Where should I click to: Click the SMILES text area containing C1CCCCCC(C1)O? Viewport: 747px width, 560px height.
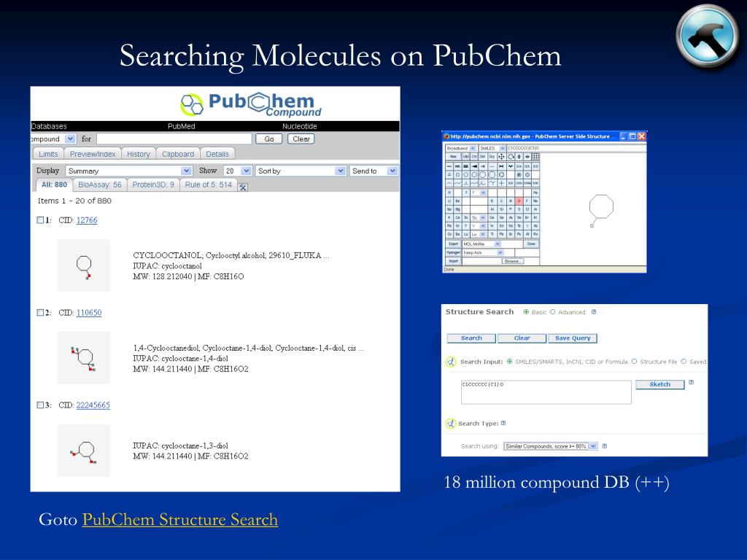click(546, 392)
